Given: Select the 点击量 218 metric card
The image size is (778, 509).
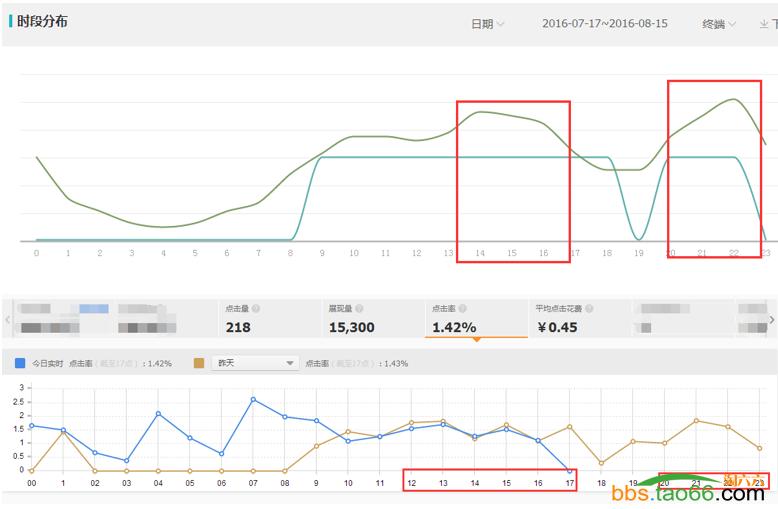Looking at the screenshot, I should point(269,318).
